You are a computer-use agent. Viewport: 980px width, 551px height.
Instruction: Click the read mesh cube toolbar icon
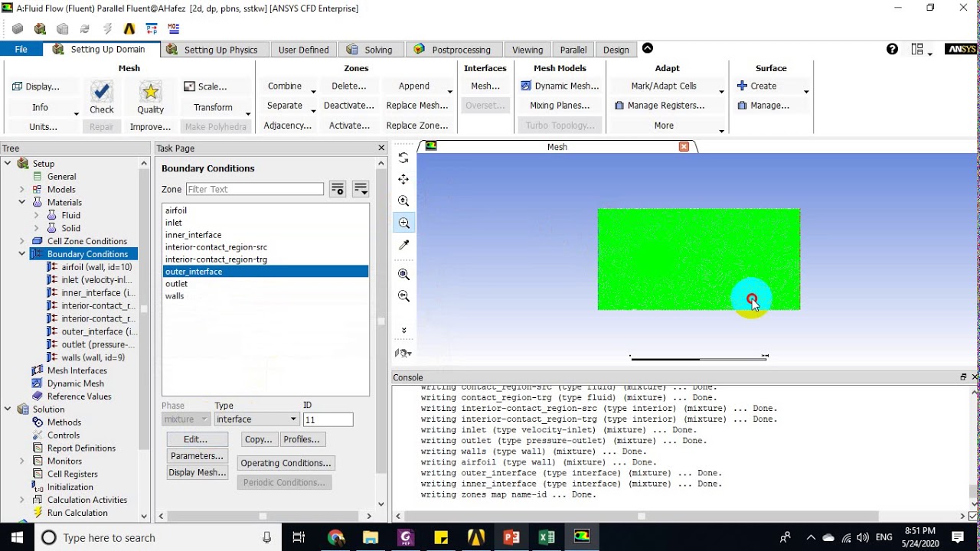18,29
